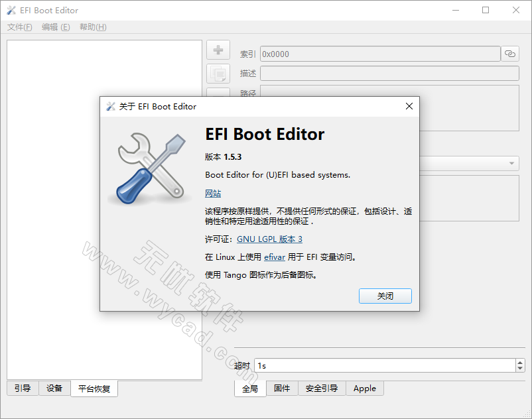532x419 pixels.
Task: Add a new boot entry with the plus icon
Action: (x=218, y=50)
